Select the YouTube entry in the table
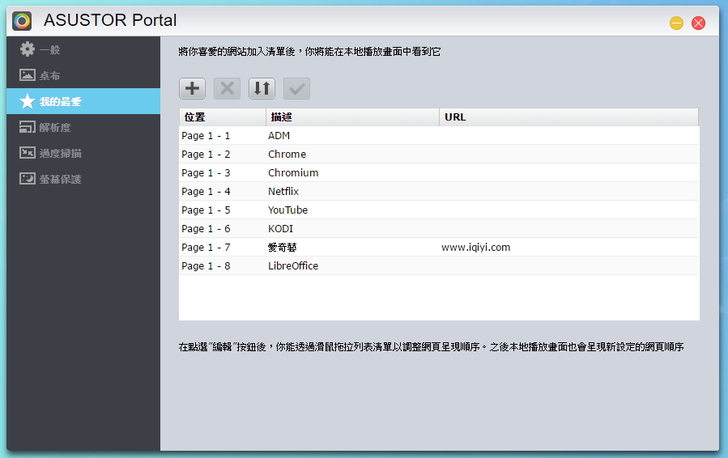Screen dimensions: 728x458 [x=438, y=210]
